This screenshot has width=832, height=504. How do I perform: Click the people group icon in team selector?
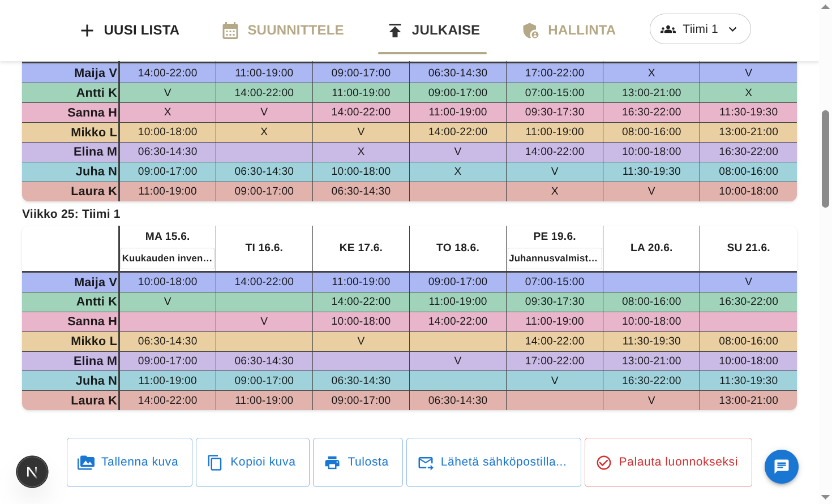coord(668,29)
